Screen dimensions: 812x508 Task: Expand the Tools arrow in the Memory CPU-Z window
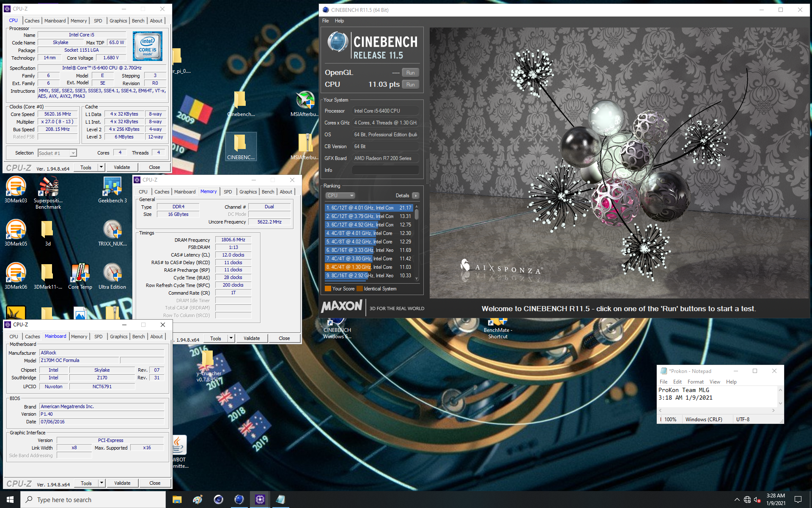tap(231, 338)
